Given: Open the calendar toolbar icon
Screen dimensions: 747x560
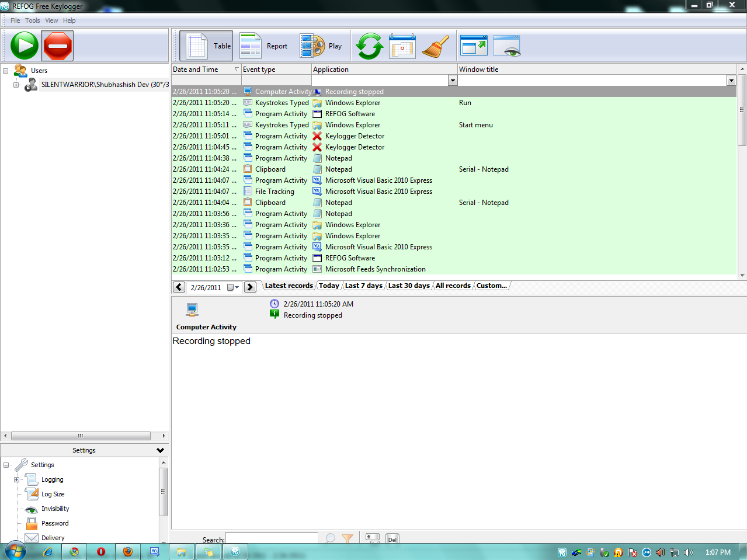Looking at the screenshot, I should (x=402, y=46).
